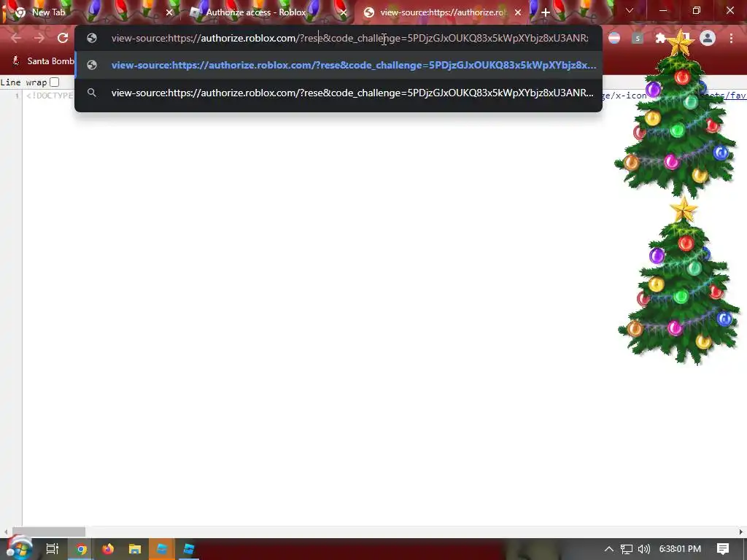Go forward with the forward arrow

click(39, 38)
